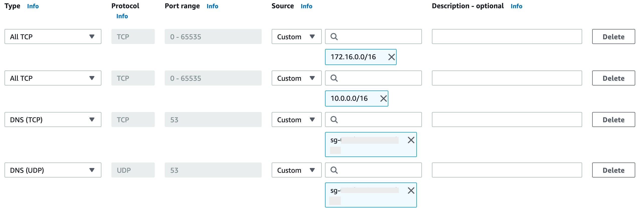Expand Custom source dropdown for first rule
Viewport: 644px width, 214px height.
(296, 37)
